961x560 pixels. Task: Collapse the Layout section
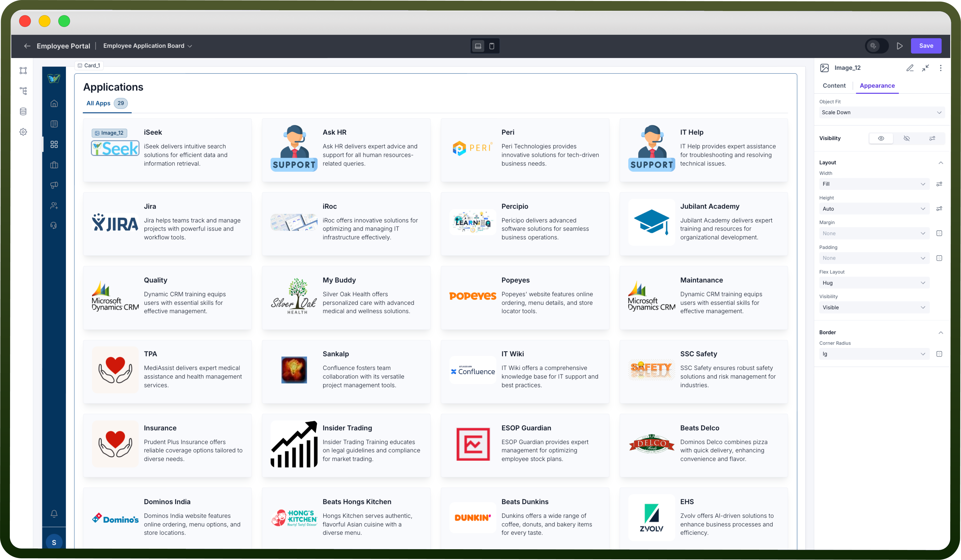941,163
